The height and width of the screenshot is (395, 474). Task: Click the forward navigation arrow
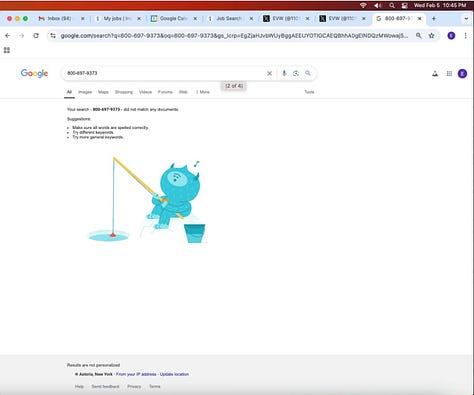click(22, 36)
